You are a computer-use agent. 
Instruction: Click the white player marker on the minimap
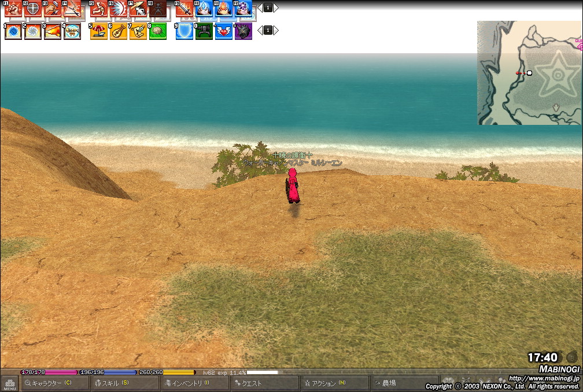click(x=529, y=73)
